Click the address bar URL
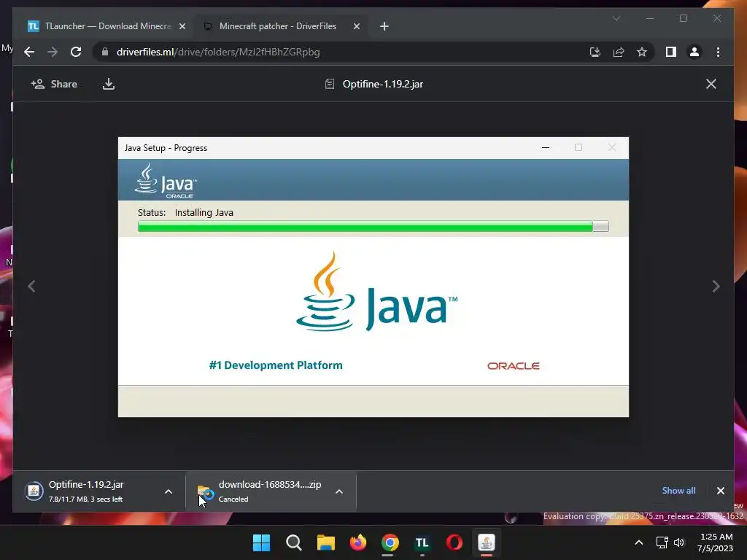This screenshot has height=560, width=747. coord(218,52)
